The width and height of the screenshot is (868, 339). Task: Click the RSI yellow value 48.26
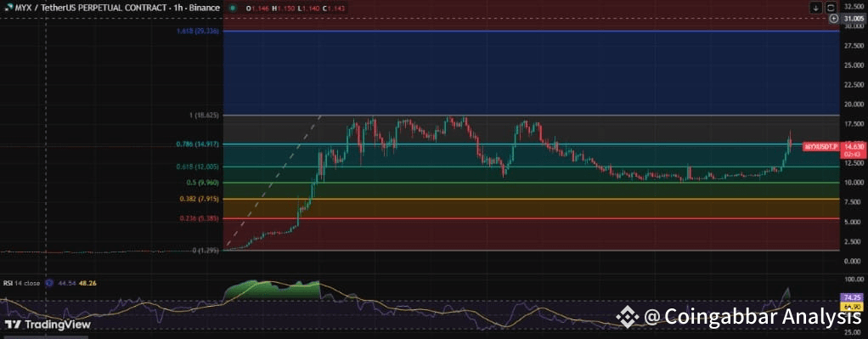pos(89,283)
